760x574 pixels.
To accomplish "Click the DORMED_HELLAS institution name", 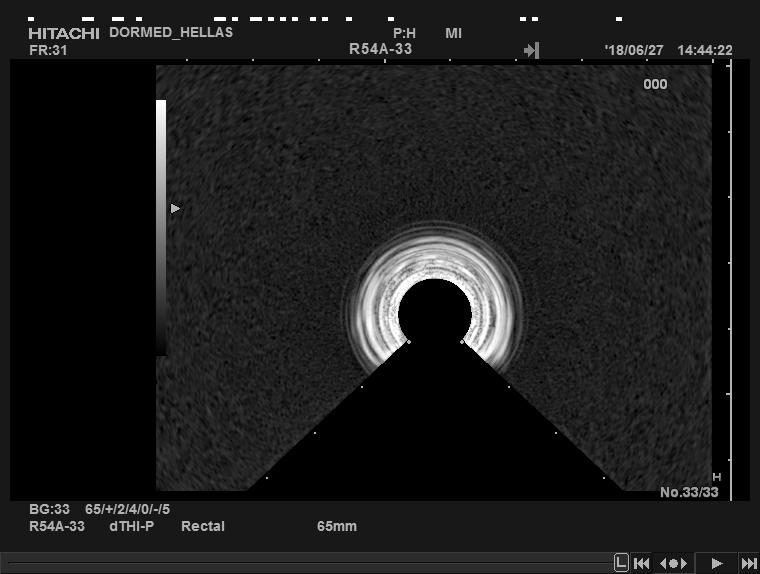I will (170, 32).
